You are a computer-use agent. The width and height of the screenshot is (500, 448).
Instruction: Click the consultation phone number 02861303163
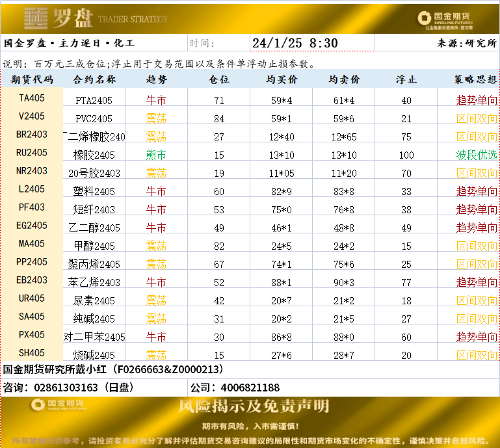pos(66,388)
